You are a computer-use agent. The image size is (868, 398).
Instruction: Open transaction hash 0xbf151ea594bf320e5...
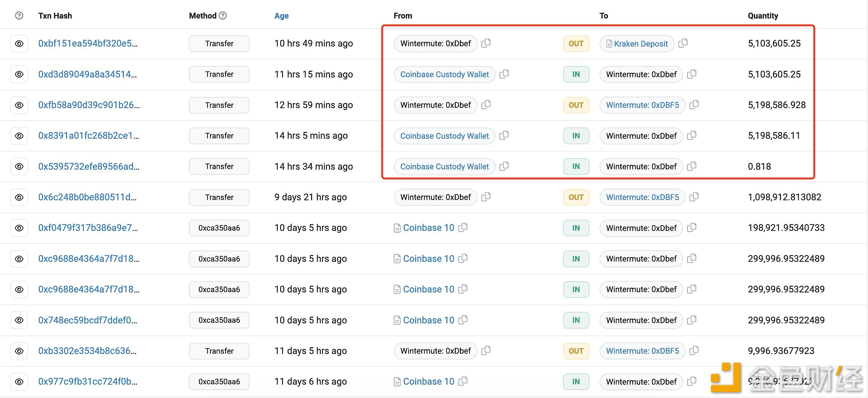click(88, 43)
